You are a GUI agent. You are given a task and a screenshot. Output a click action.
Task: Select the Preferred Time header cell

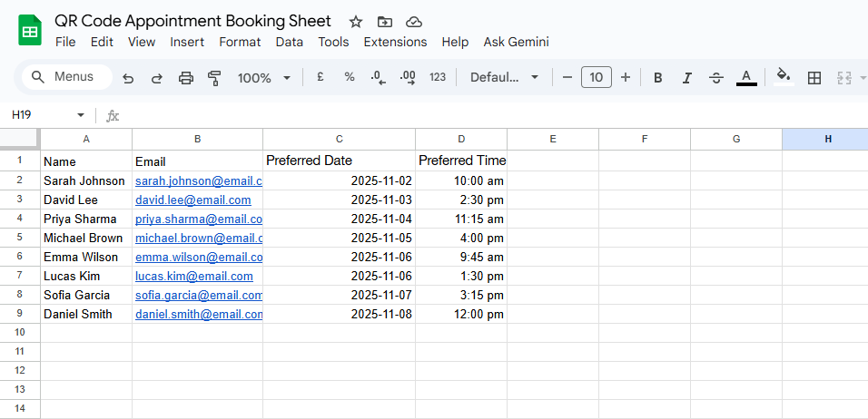pyautogui.click(x=461, y=161)
